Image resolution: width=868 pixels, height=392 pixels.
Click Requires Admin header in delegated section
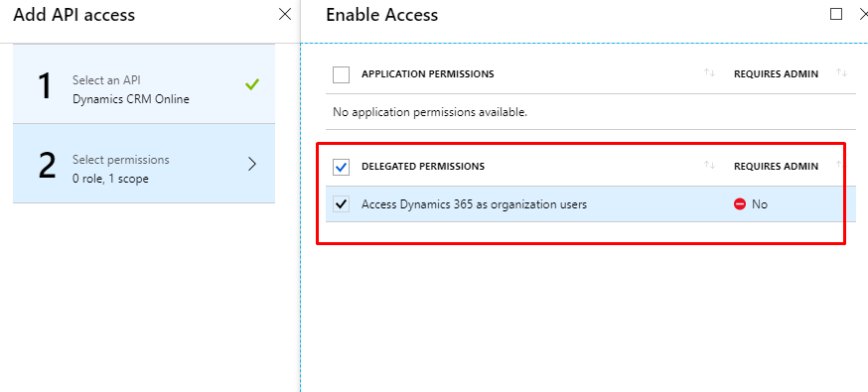click(776, 167)
